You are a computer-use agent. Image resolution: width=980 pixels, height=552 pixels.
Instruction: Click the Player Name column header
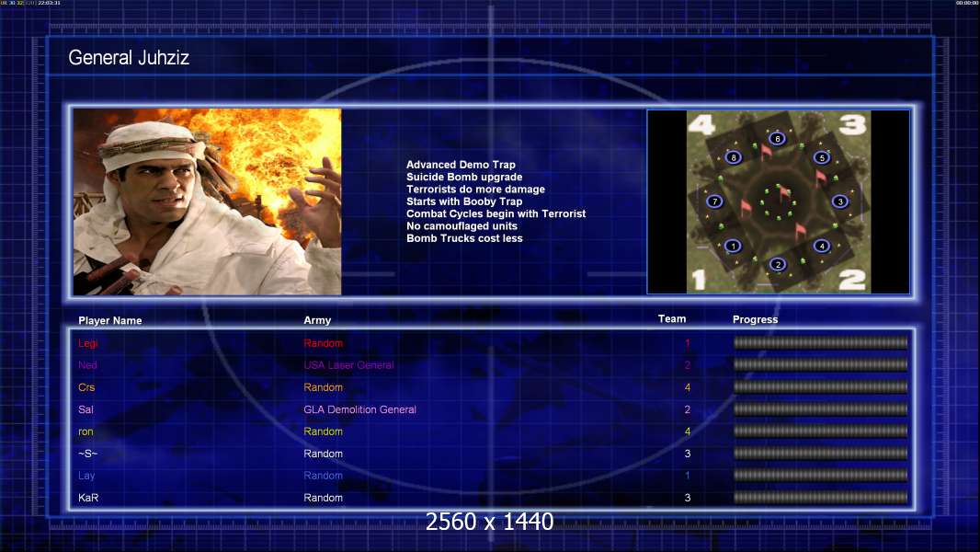point(110,320)
